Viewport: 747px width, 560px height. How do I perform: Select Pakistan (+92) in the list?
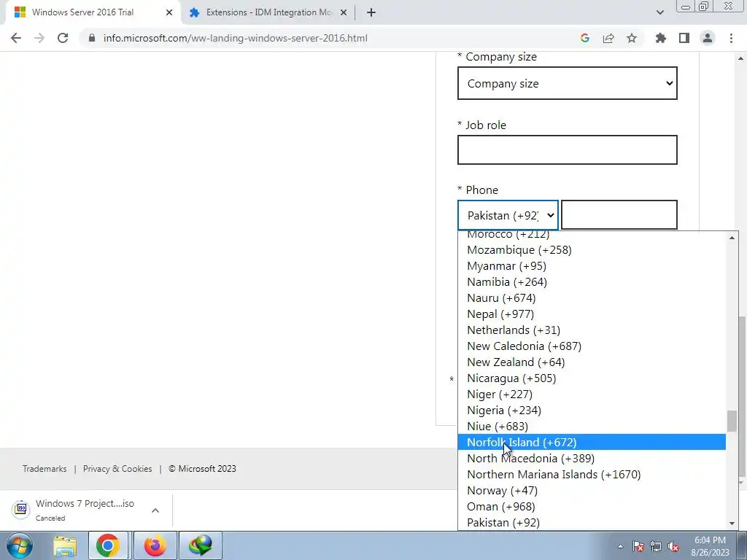click(592, 523)
